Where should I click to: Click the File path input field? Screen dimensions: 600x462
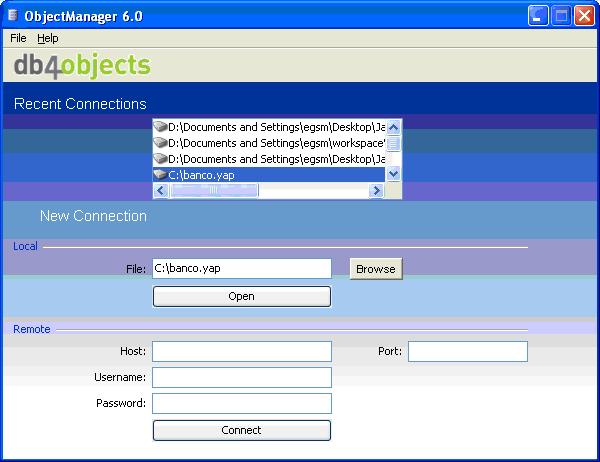pyautogui.click(x=242, y=269)
